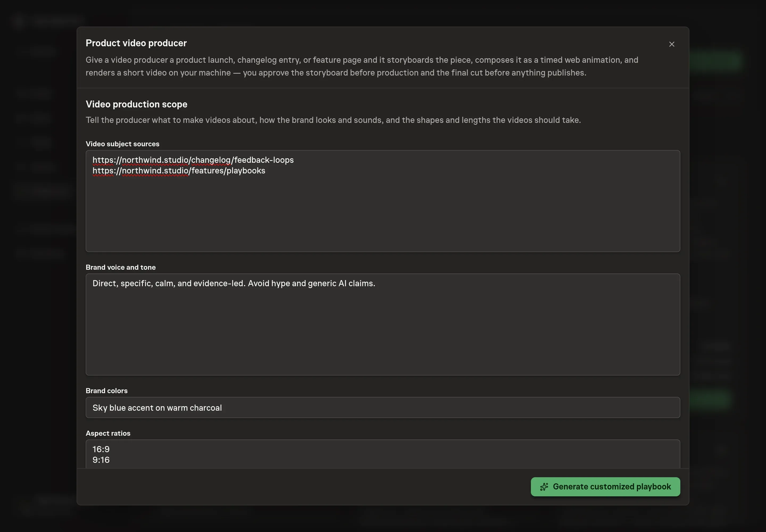Click the Video subject sources label

(x=122, y=144)
